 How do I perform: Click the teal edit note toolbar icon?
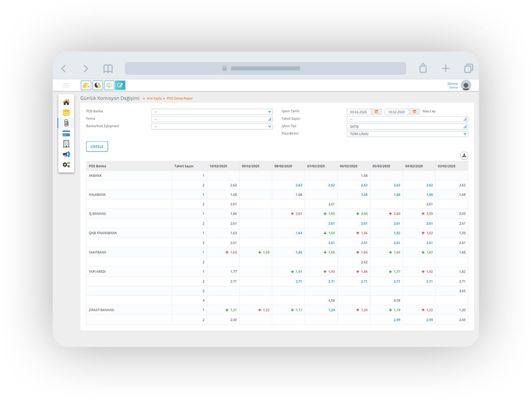pyautogui.click(x=120, y=85)
